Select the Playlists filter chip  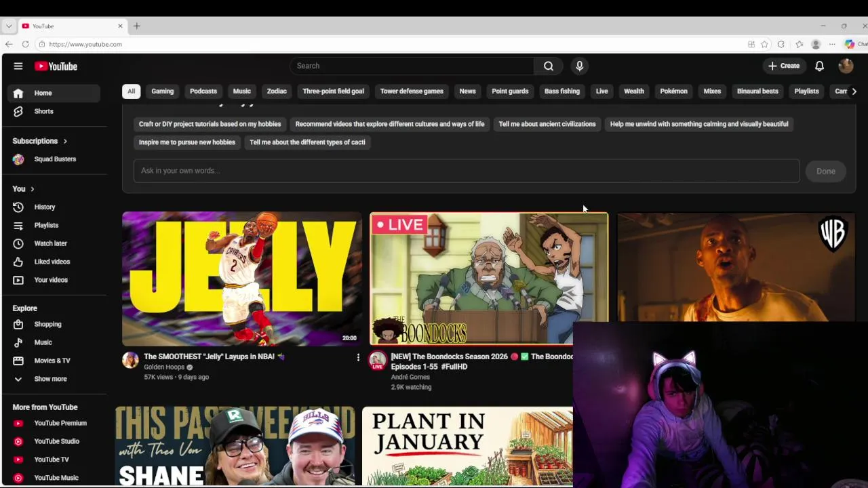pos(806,91)
